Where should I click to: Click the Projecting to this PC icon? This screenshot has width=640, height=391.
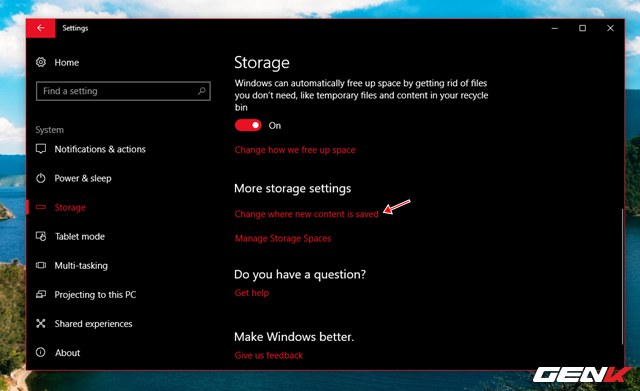(41, 294)
